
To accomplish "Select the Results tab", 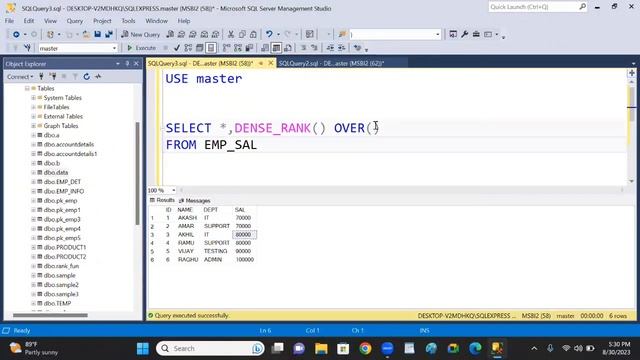I will (162, 200).
